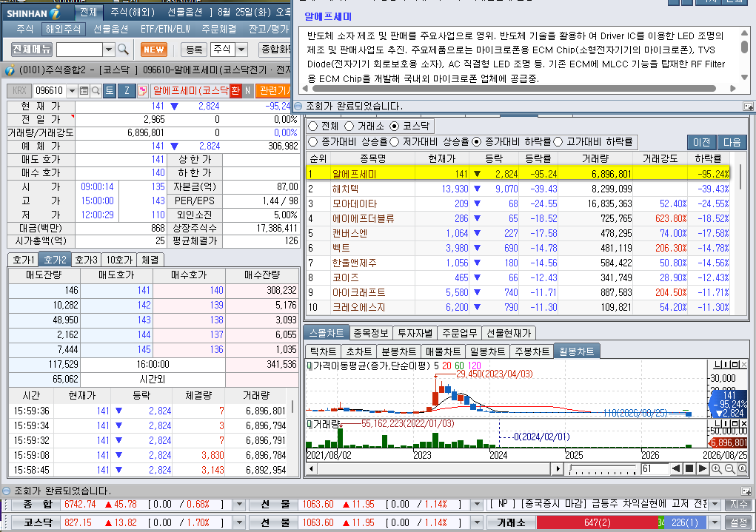
Task: Select '고가대비 하락률' radio option
Action: pyautogui.click(x=558, y=141)
